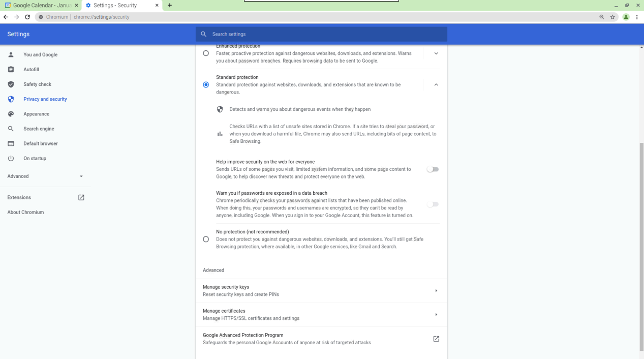Select Enhanced protection radio button
This screenshot has width=644, height=359.
[206, 53]
